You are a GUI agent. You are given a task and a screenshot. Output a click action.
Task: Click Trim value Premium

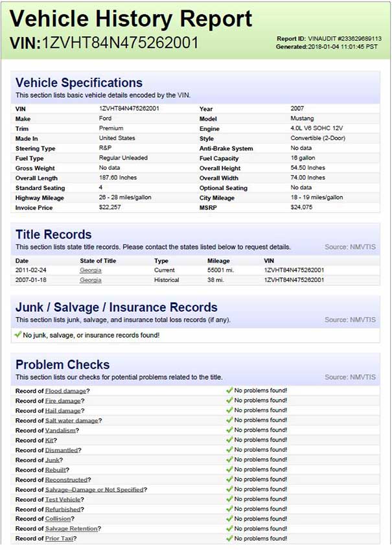111,128
